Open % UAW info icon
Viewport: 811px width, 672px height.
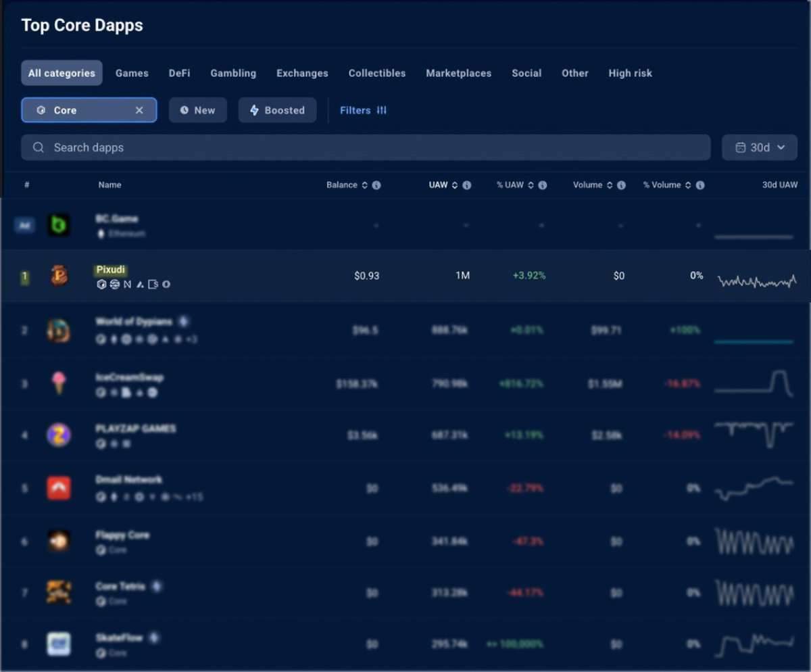click(x=542, y=185)
